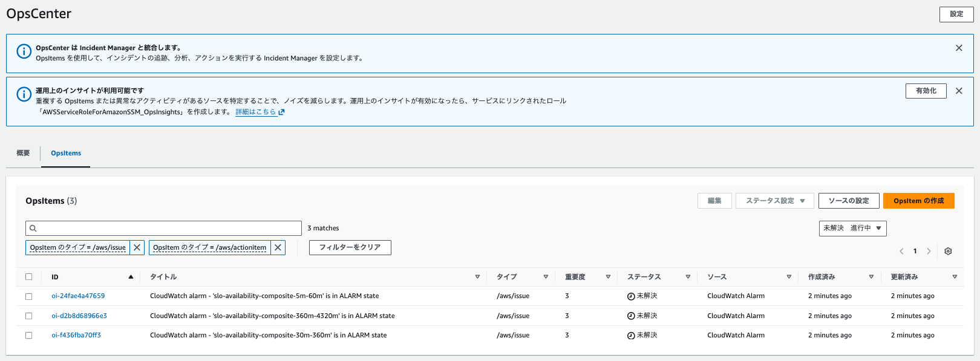Expand the status filter dropdown 未解決 進行中
Viewport: 980px width, 361px height.
[x=852, y=228]
